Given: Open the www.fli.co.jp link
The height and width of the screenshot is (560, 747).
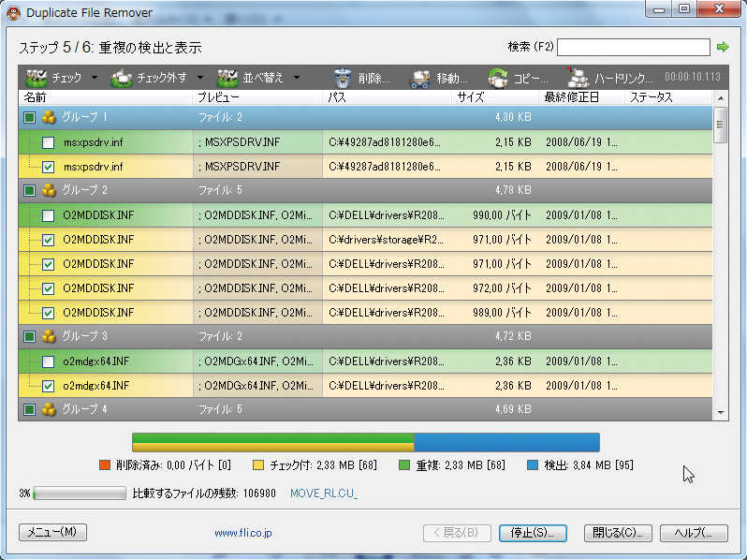Looking at the screenshot, I should (x=243, y=533).
